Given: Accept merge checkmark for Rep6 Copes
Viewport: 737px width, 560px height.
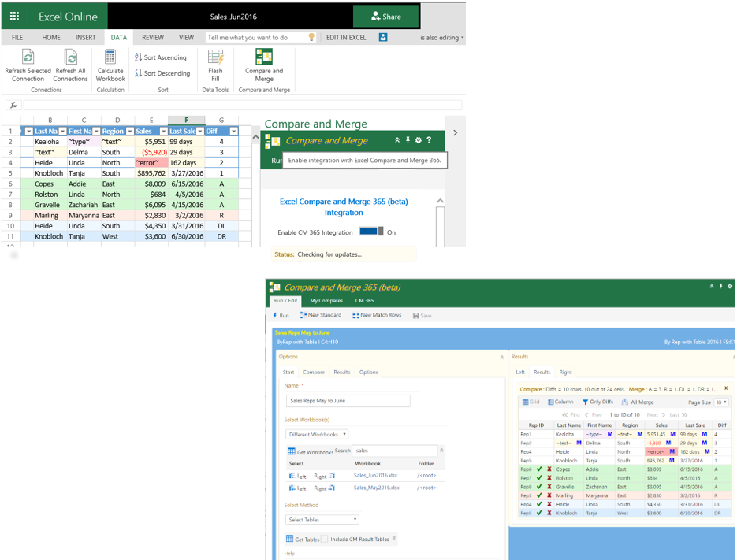Looking at the screenshot, I should pyautogui.click(x=539, y=469).
